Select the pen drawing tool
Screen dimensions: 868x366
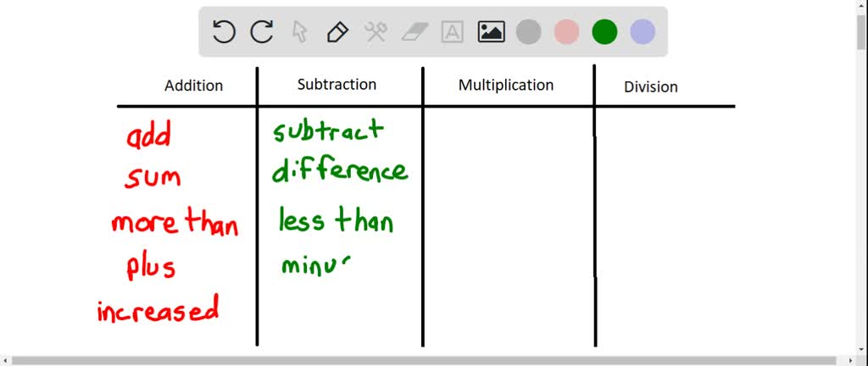[337, 32]
